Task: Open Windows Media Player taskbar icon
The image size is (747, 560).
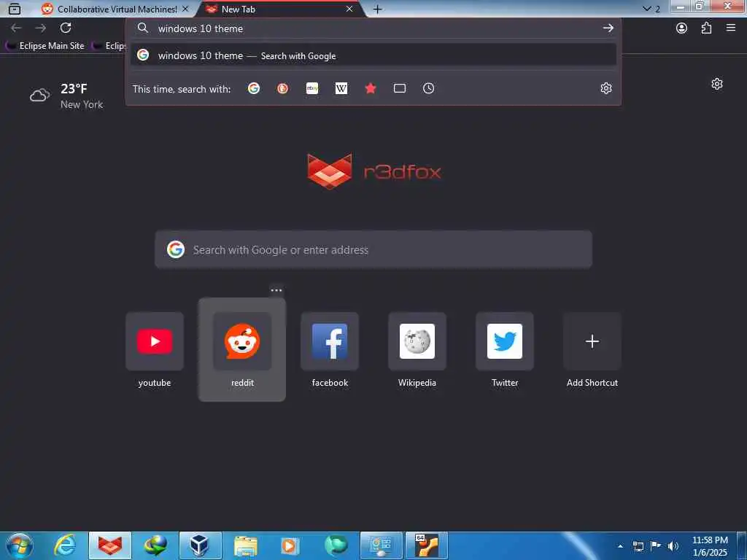Action: tap(290, 545)
